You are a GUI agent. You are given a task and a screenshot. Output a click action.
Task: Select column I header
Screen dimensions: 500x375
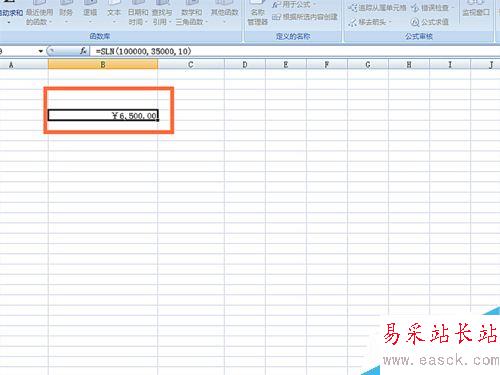point(450,65)
